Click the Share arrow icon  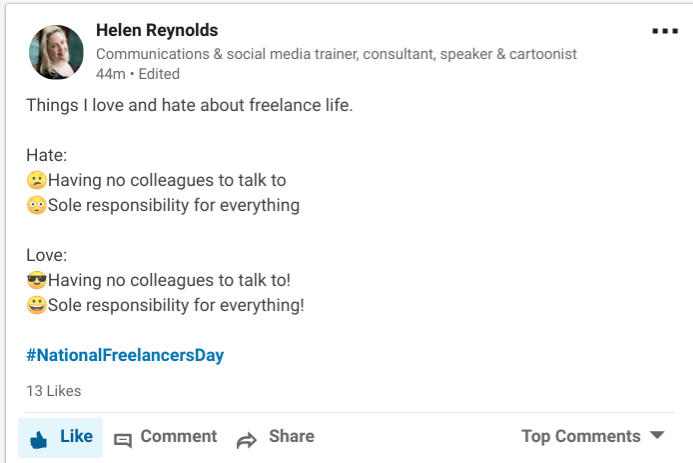coord(247,439)
